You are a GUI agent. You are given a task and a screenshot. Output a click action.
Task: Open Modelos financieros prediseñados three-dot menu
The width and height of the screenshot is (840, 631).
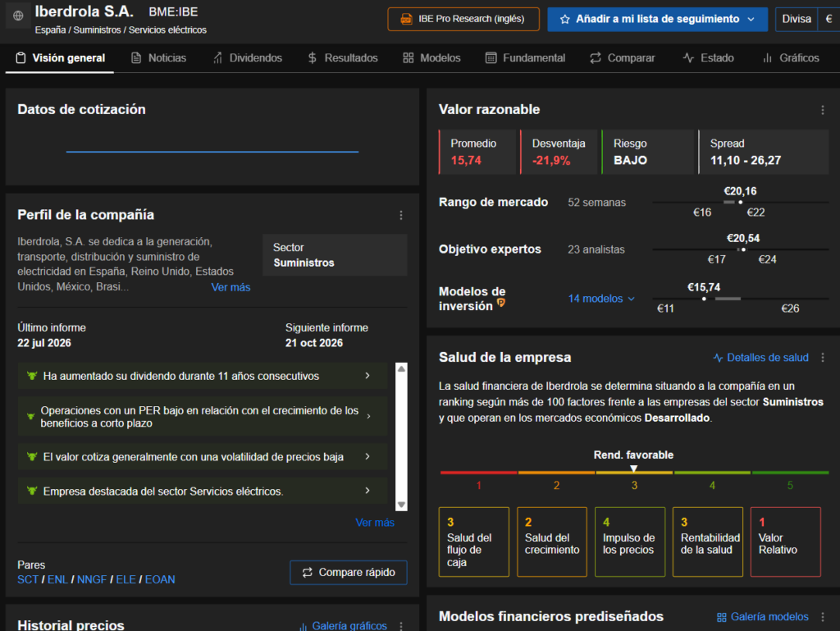click(822, 617)
